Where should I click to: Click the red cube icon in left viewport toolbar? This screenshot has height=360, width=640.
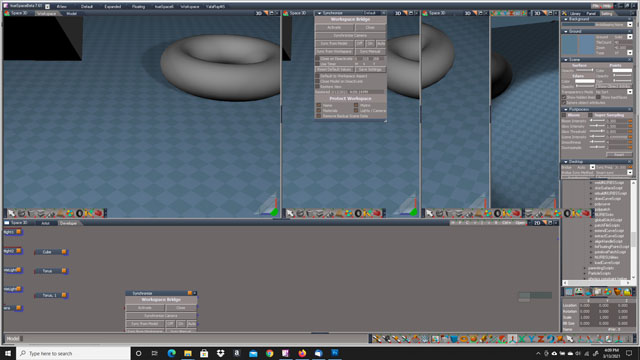point(98,213)
